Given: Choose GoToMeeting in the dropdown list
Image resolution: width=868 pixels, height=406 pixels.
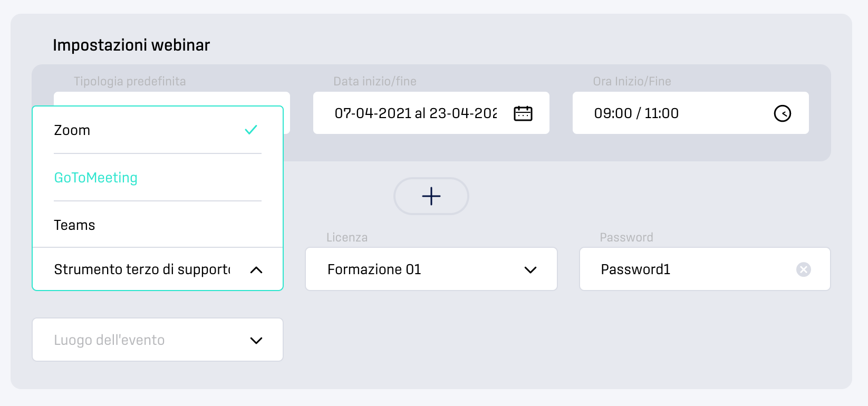Looking at the screenshot, I should pyautogui.click(x=158, y=178).
